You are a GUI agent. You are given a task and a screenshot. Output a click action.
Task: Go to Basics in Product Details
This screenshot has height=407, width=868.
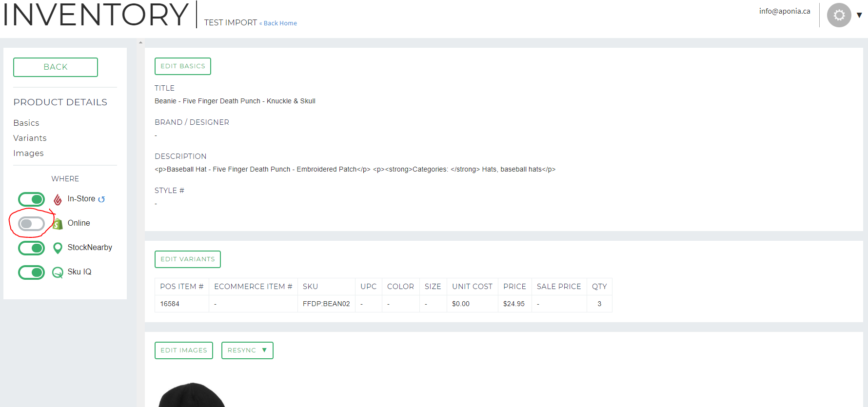(26, 123)
